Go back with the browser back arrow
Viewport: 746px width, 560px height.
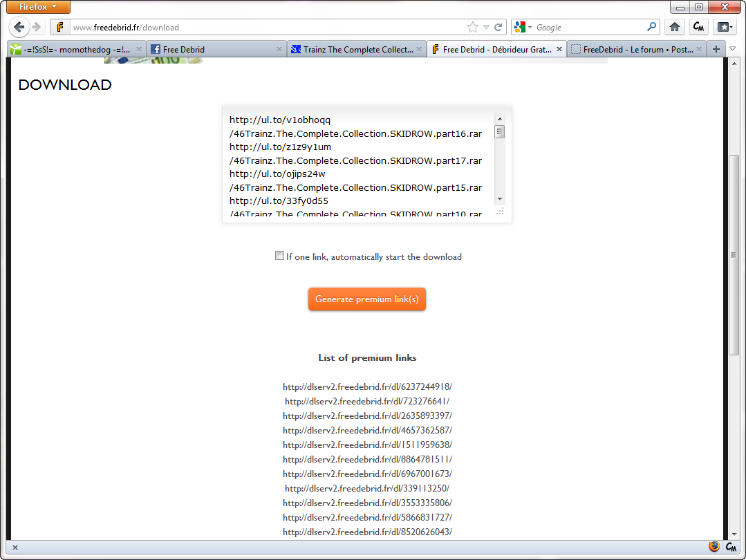[19, 27]
